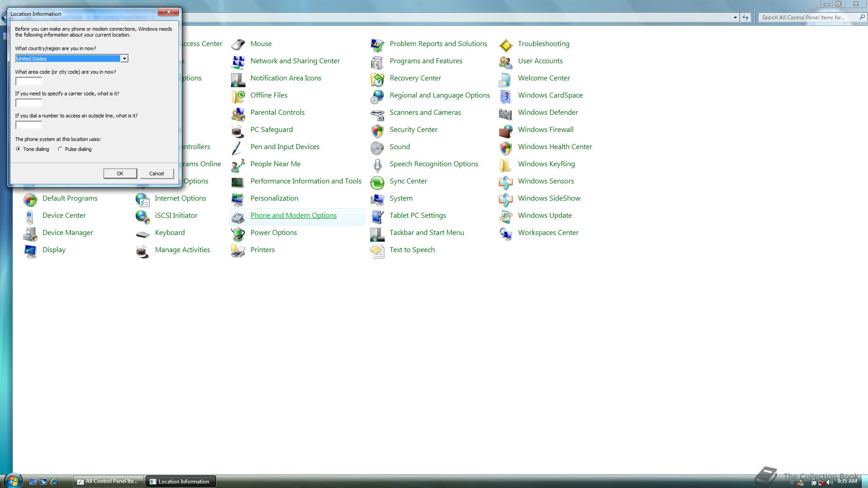Screen dimensions: 868x488
Task: Switch to Location Information taskbar button
Action: click(180, 481)
